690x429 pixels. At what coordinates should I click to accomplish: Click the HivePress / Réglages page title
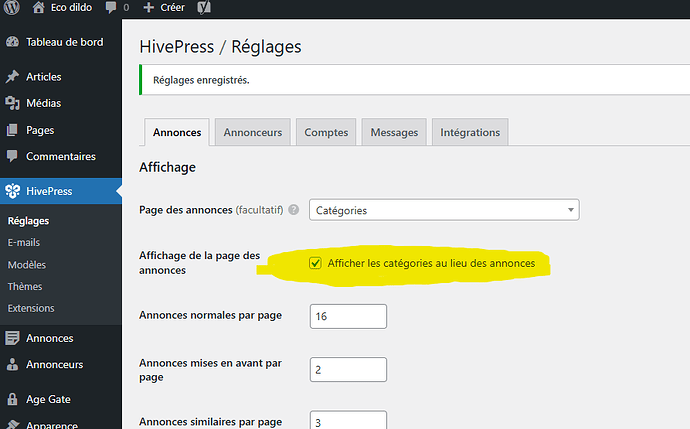point(220,47)
